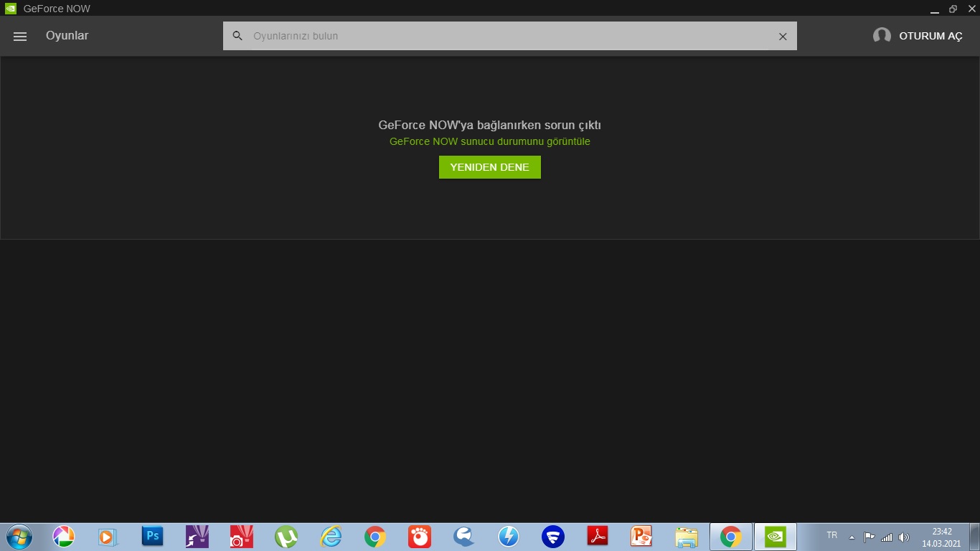
Task: Launch Adobe Acrobat Reader from the taskbar
Action: (x=598, y=537)
